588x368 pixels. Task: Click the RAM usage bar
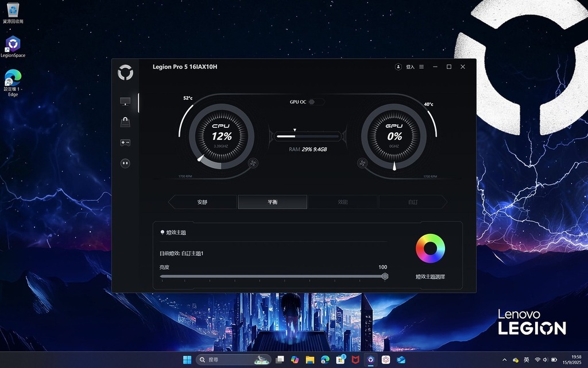pyautogui.click(x=307, y=136)
